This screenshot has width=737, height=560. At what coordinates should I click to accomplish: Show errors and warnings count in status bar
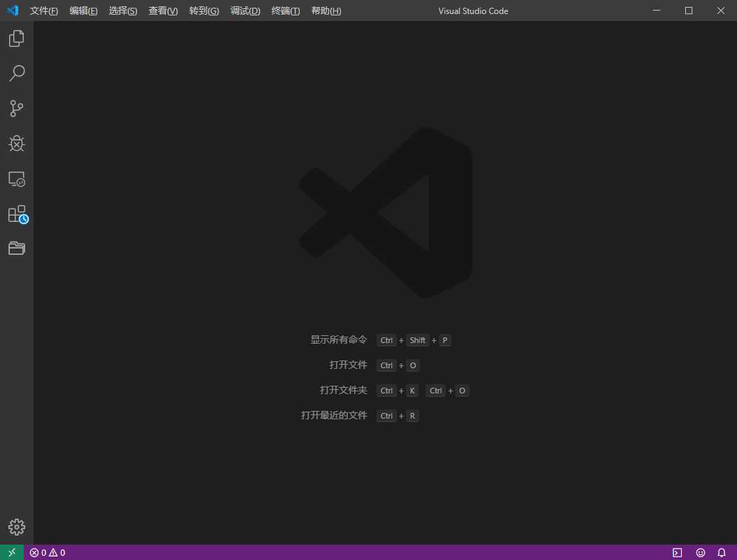coord(48,552)
